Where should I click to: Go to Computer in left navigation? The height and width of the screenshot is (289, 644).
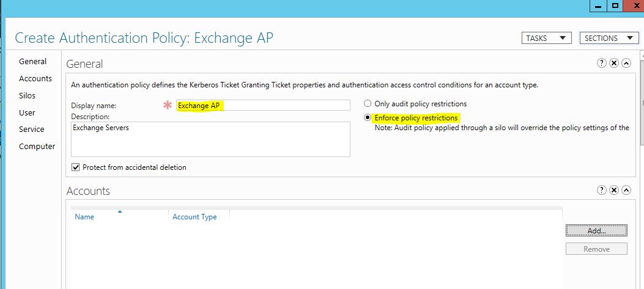(x=37, y=147)
